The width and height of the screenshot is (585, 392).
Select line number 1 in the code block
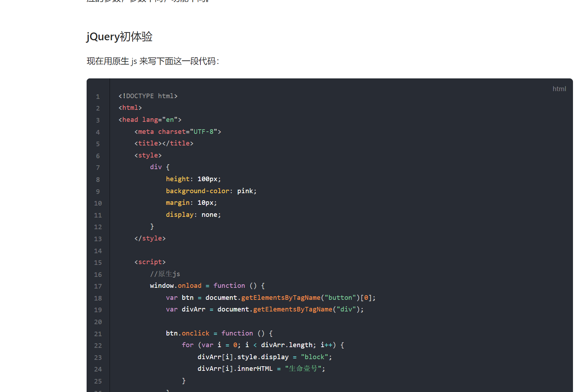coord(98,96)
